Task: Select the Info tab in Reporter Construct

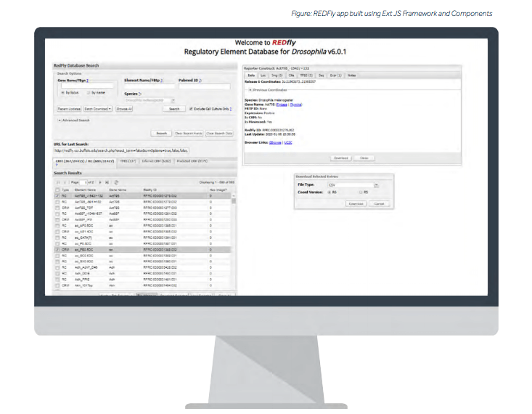Action: point(251,76)
